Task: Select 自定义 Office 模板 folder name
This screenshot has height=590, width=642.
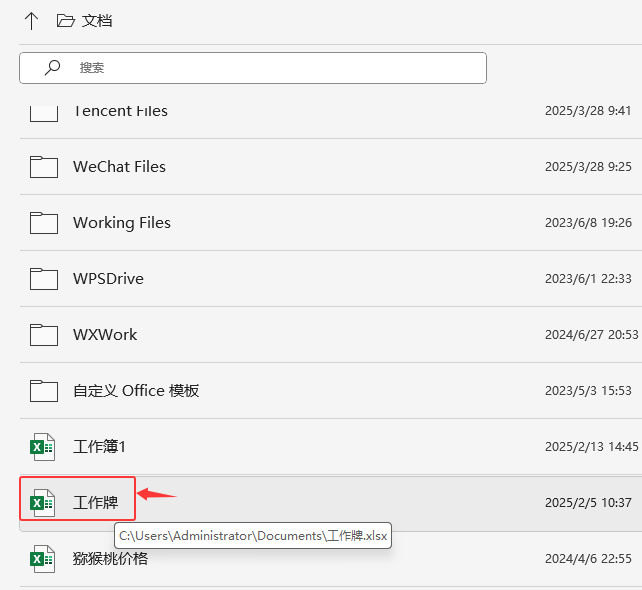Action: click(x=136, y=391)
